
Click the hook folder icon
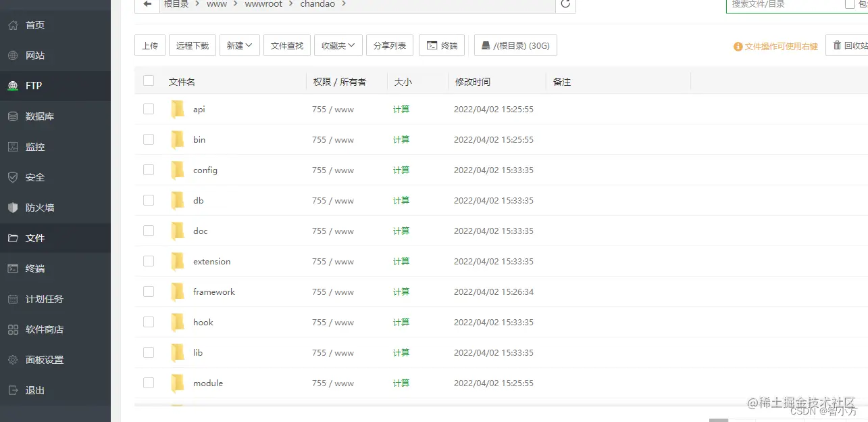pyautogui.click(x=178, y=322)
